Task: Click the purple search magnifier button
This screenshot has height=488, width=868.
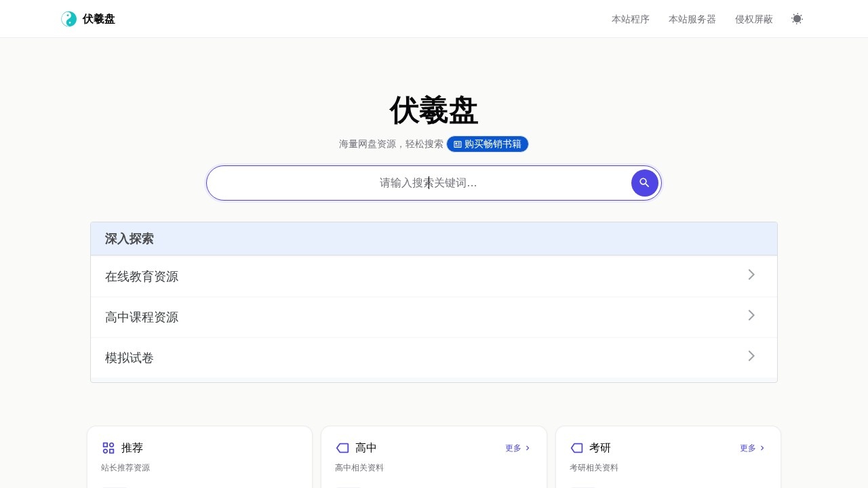Action: [x=645, y=183]
